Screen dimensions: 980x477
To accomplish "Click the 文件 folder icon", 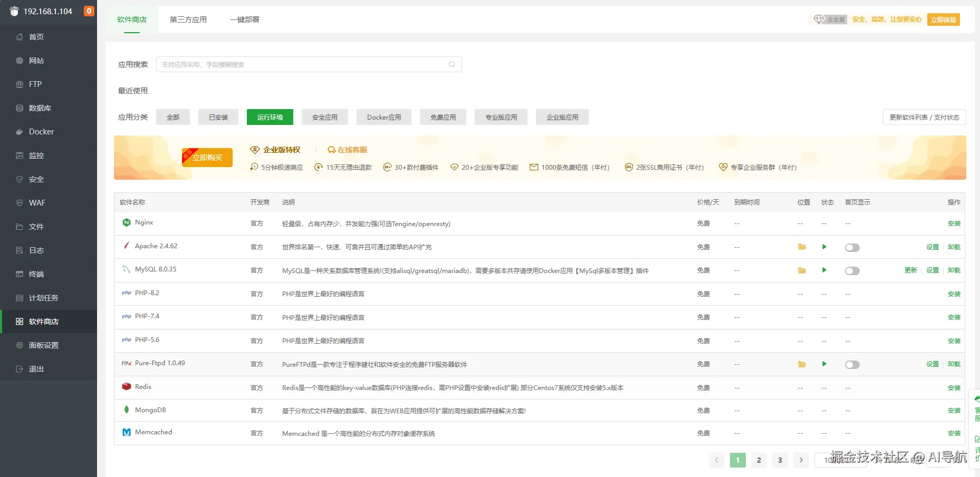I will point(20,227).
